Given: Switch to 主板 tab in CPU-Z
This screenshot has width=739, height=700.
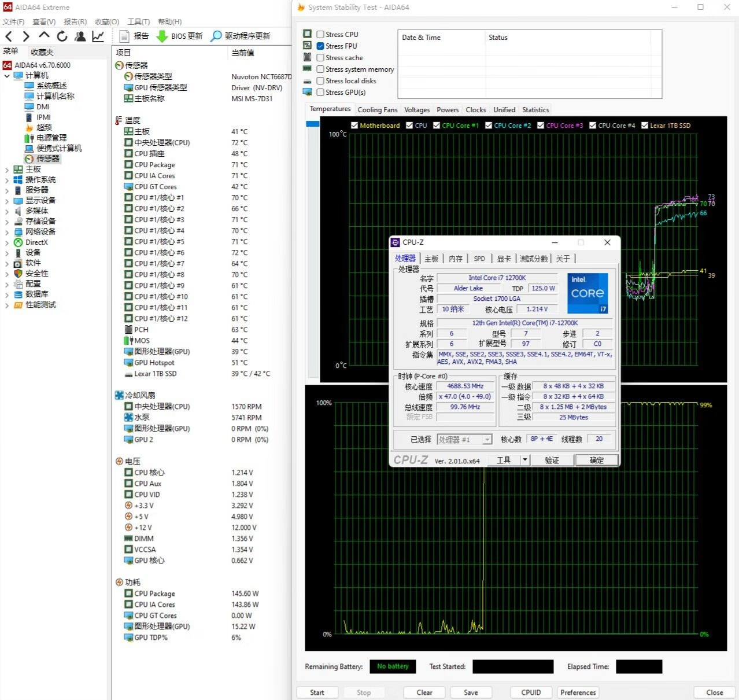Looking at the screenshot, I should tap(431, 259).
